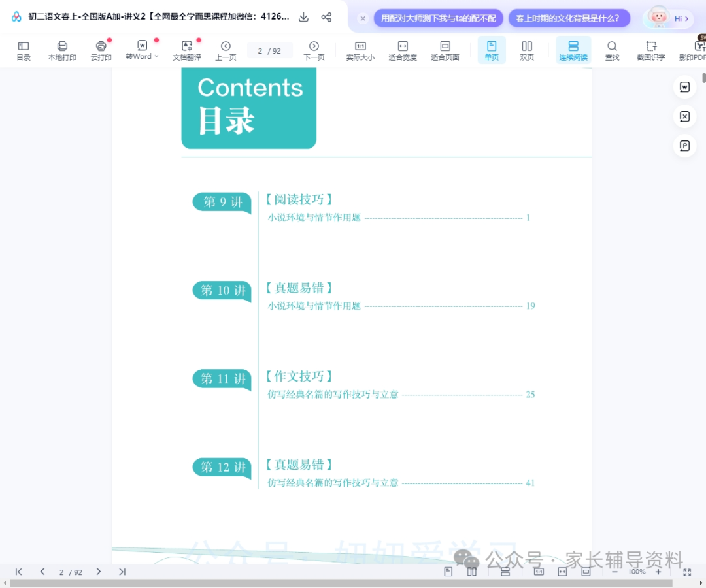
Task: Click the document title in the tab
Action: click(158, 16)
